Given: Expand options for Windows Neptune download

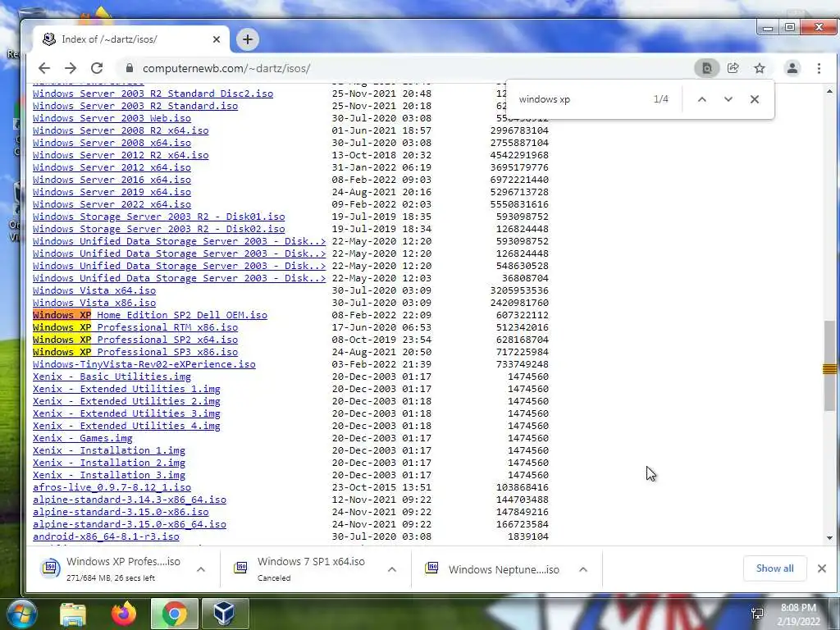Looking at the screenshot, I should tap(583, 569).
